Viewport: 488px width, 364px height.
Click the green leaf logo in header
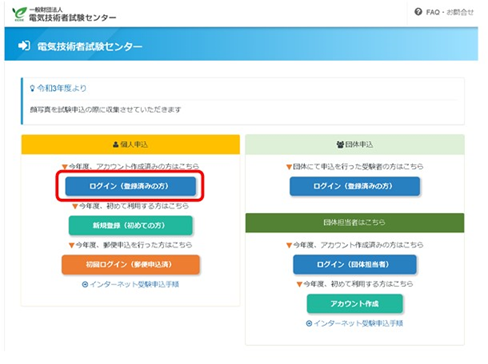[19, 14]
